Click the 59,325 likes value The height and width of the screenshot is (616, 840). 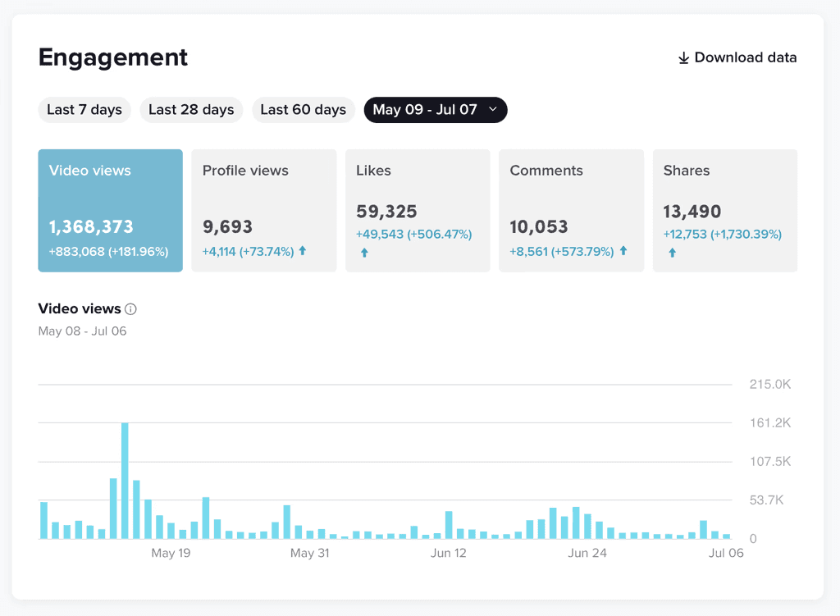coord(386,212)
